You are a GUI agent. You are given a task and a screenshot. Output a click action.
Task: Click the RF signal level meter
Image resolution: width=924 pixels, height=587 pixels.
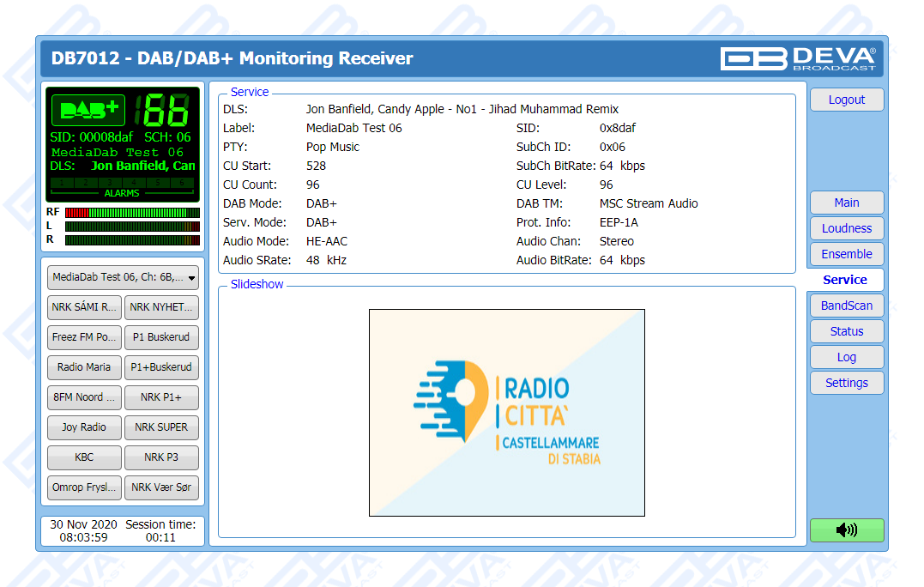click(x=132, y=212)
